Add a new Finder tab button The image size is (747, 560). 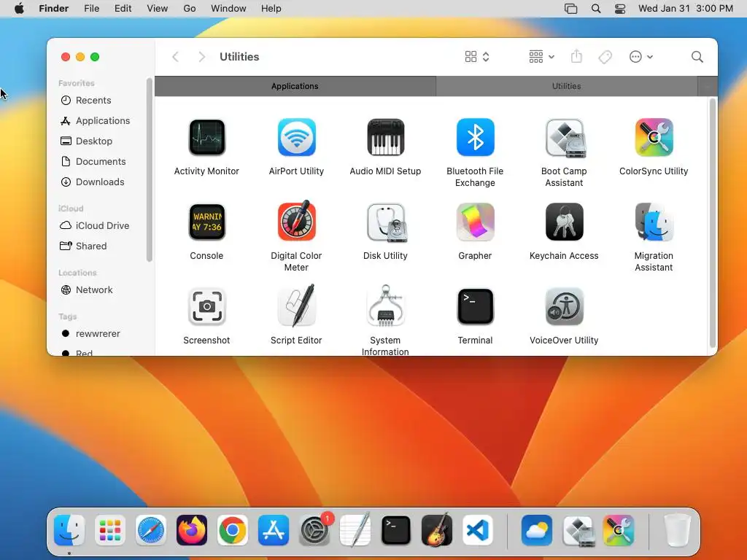click(x=708, y=86)
